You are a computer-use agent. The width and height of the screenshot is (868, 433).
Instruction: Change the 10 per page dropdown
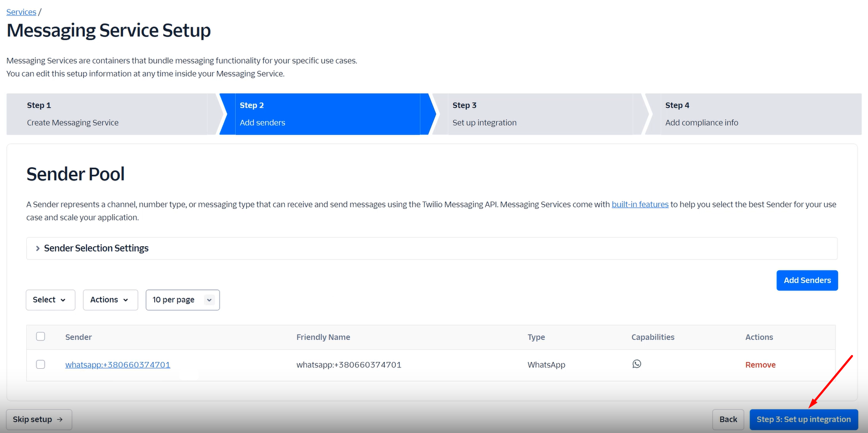point(183,300)
